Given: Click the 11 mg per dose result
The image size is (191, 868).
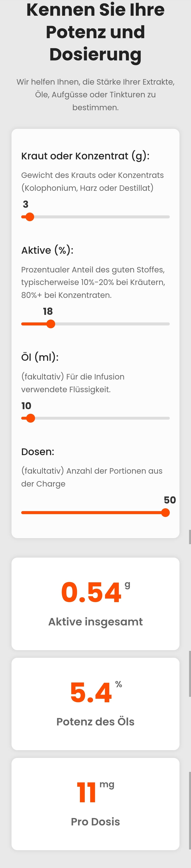Looking at the screenshot, I should 87,793.
